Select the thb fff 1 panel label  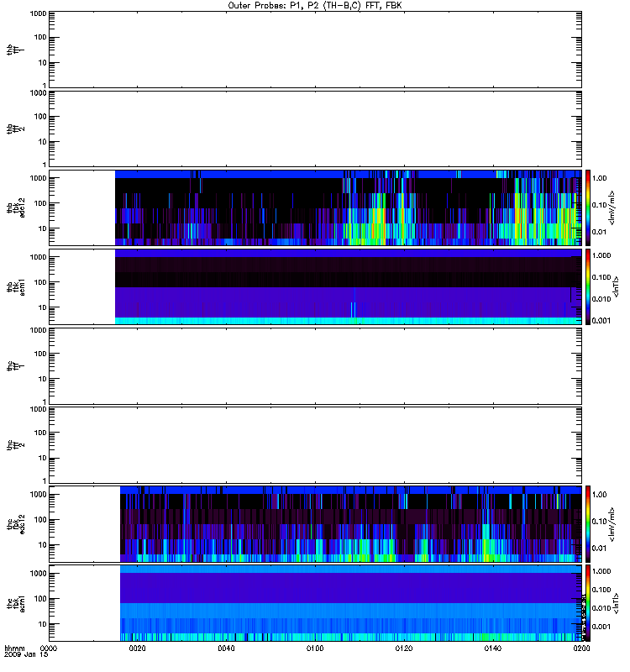(x=15, y=50)
